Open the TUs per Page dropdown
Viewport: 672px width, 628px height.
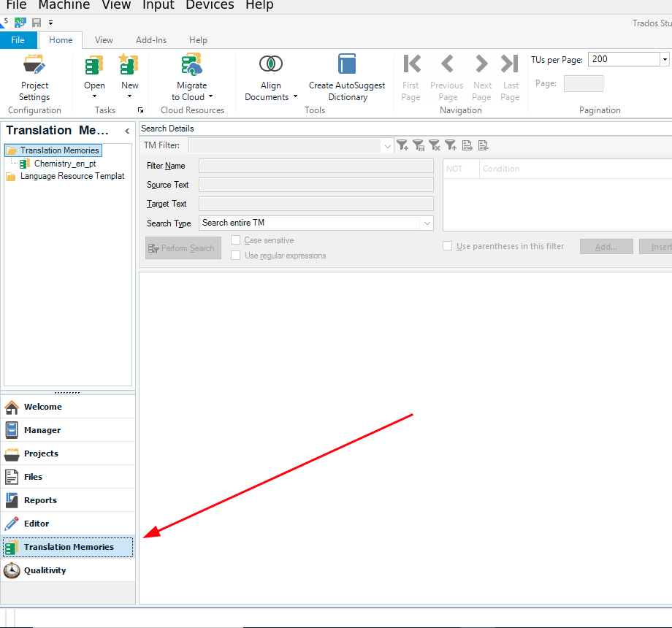(x=665, y=59)
